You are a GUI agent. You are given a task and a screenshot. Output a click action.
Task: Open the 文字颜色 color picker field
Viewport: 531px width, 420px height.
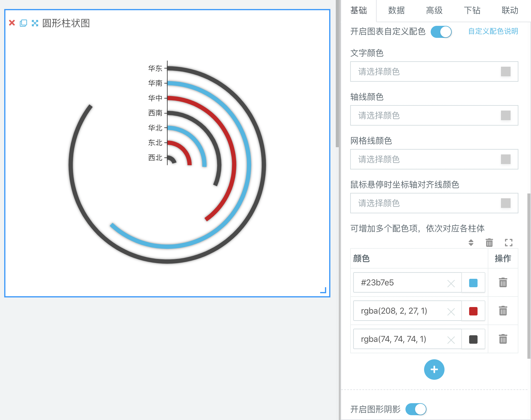tap(434, 72)
